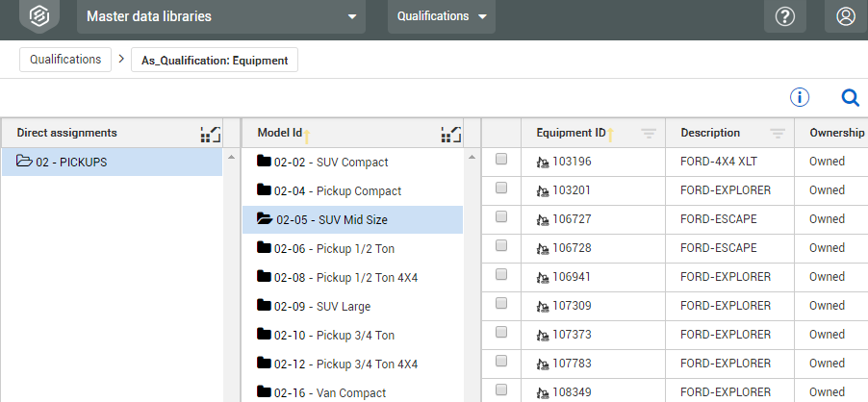Expand the Qualifications dropdown menu

442,16
